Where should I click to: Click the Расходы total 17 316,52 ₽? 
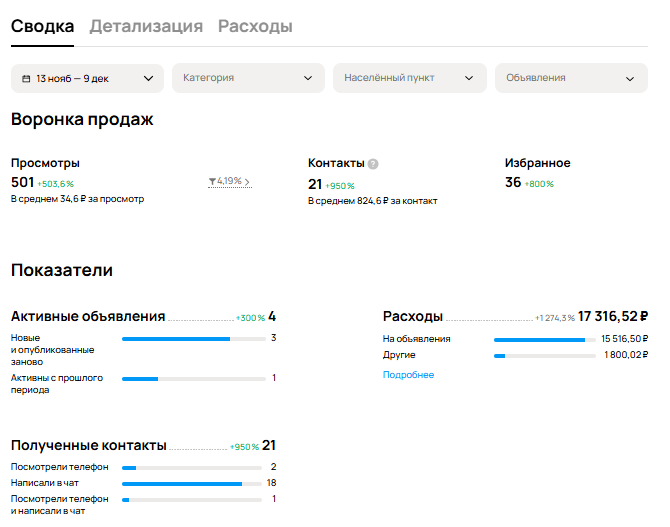[613, 316]
